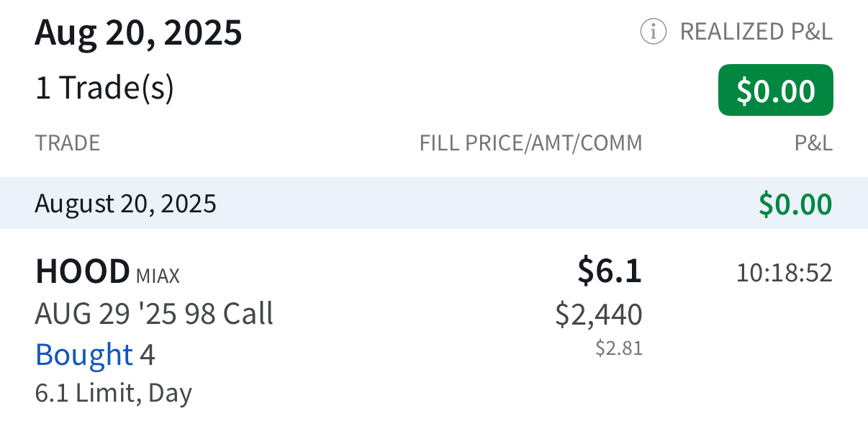Click the TRADE column header
This screenshot has width=868, height=429.
click(x=68, y=143)
